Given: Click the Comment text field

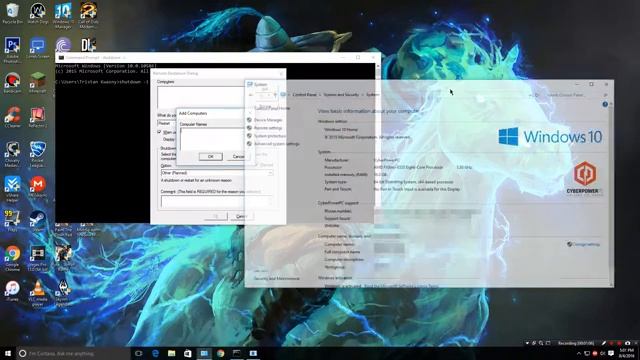Looking at the screenshot, I should coord(217,202).
